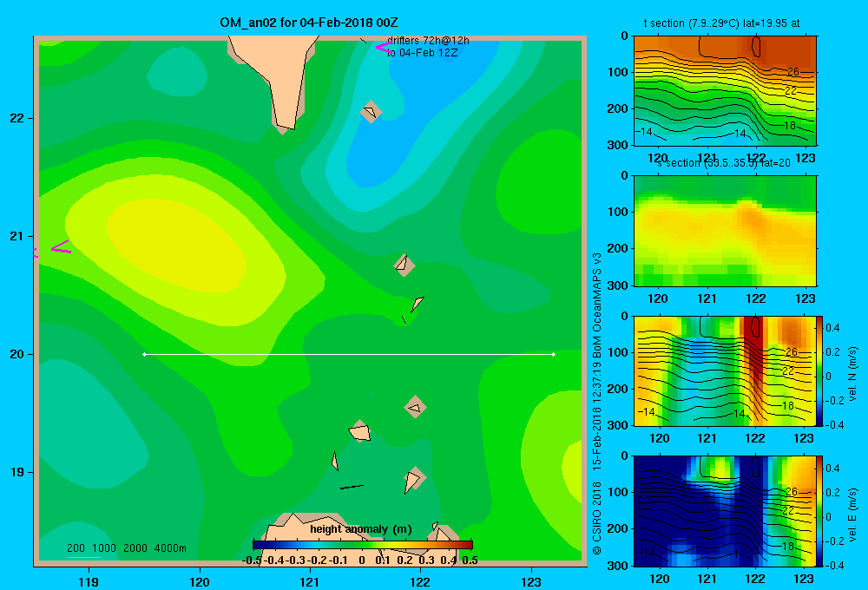Click the map title "OM_an02 for 04-Feb-2018 00Z"
The width and height of the screenshot is (868, 590).
pos(308,23)
